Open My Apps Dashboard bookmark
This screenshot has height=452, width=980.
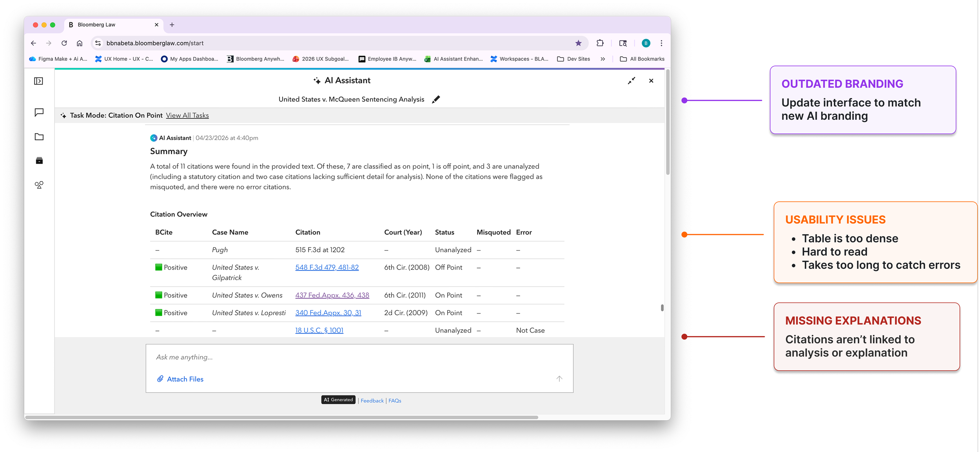[x=190, y=59]
